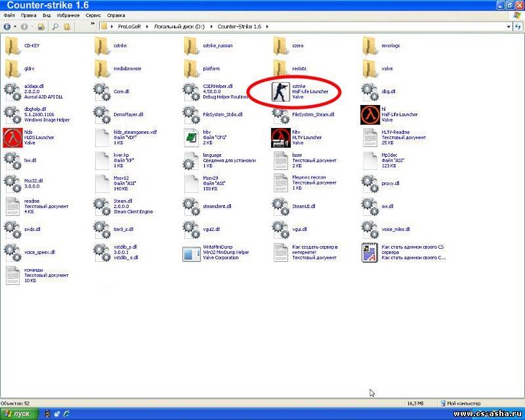
Task: Expand the Counter-Strike 1.6 breadcrumb arrow
Action: coord(267,27)
